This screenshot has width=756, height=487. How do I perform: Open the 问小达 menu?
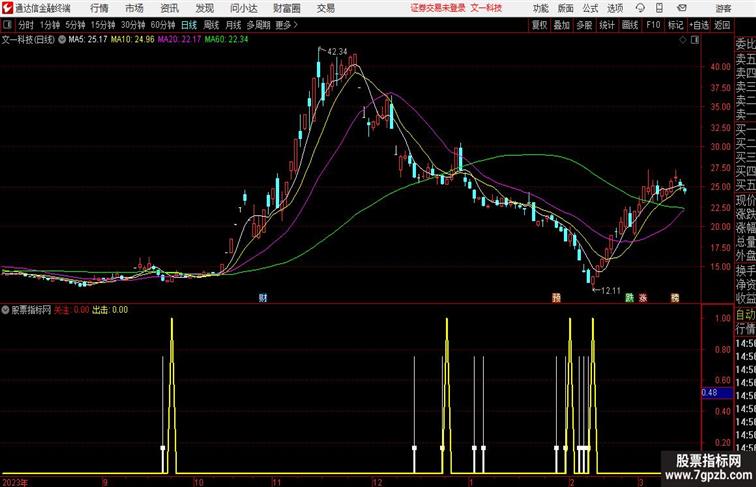(244, 8)
